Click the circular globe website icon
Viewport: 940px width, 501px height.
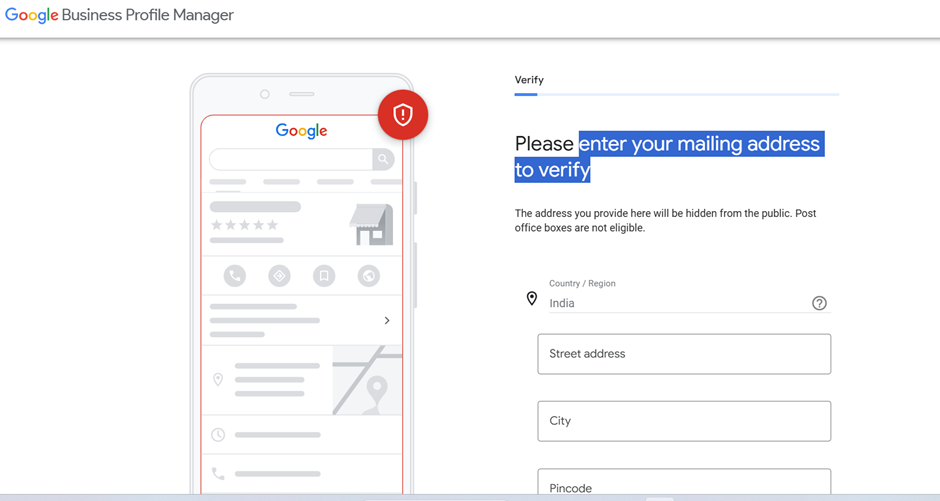click(369, 275)
